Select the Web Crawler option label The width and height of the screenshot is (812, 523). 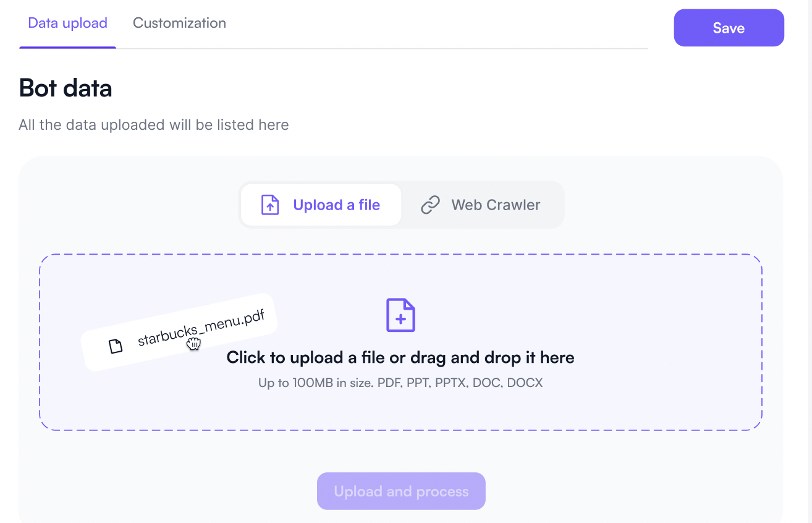click(x=496, y=204)
